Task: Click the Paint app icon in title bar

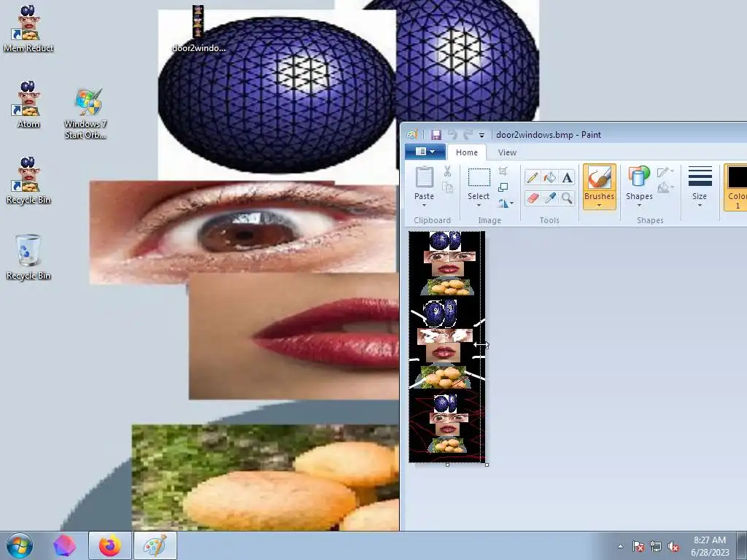Action: (412, 135)
